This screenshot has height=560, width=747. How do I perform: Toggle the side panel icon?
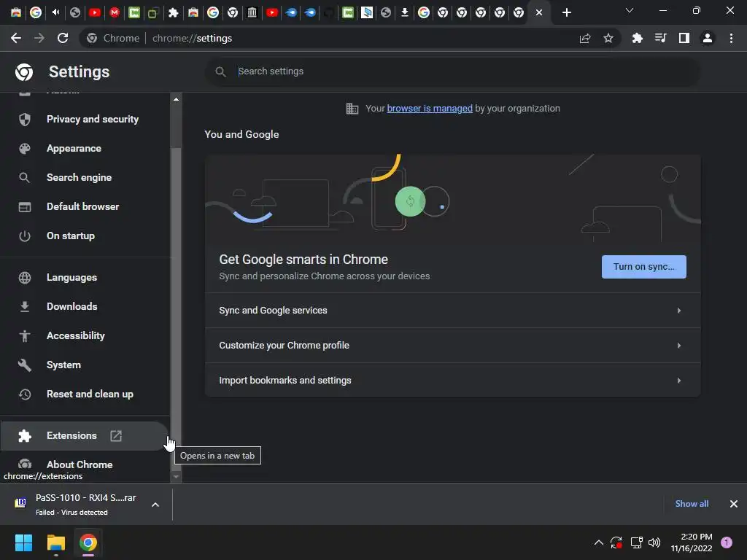(x=684, y=38)
